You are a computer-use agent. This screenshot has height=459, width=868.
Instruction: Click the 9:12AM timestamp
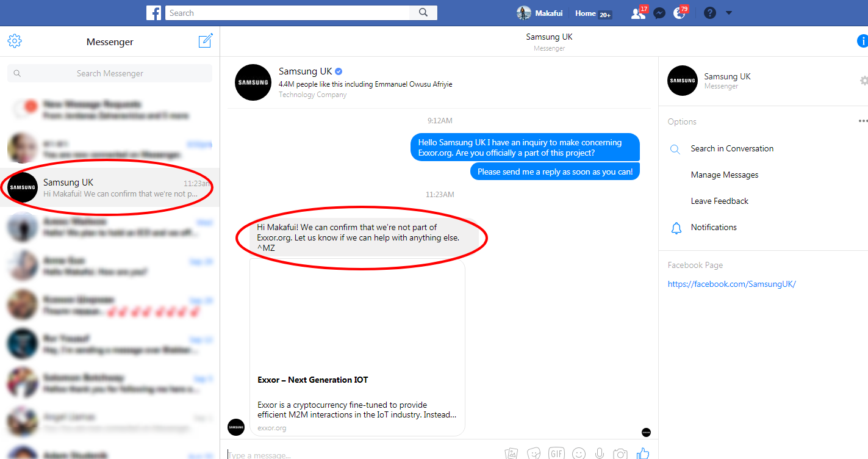pyautogui.click(x=440, y=121)
